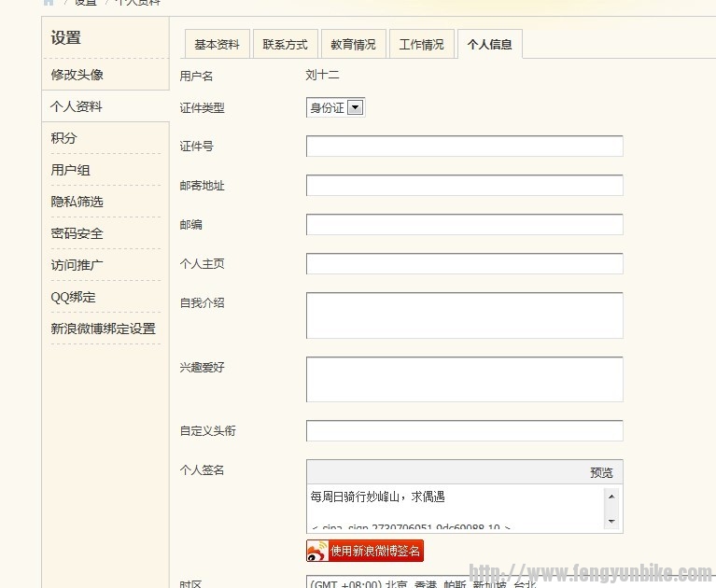Click 预览 to preview signature
The image size is (716, 588).
(601, 472)
